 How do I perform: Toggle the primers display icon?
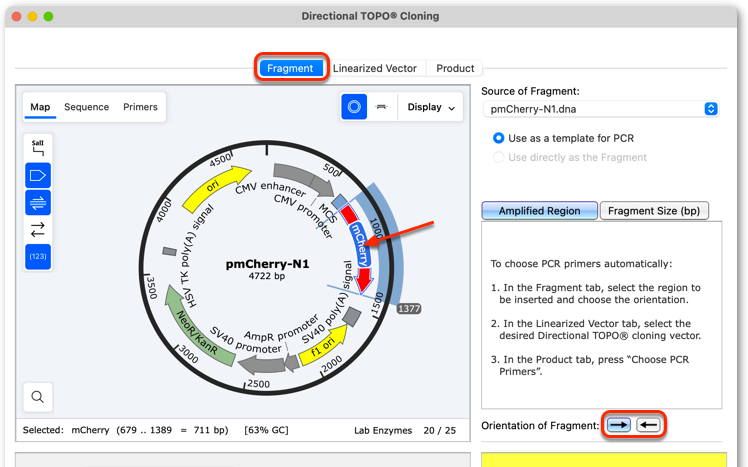click(38, 203)
